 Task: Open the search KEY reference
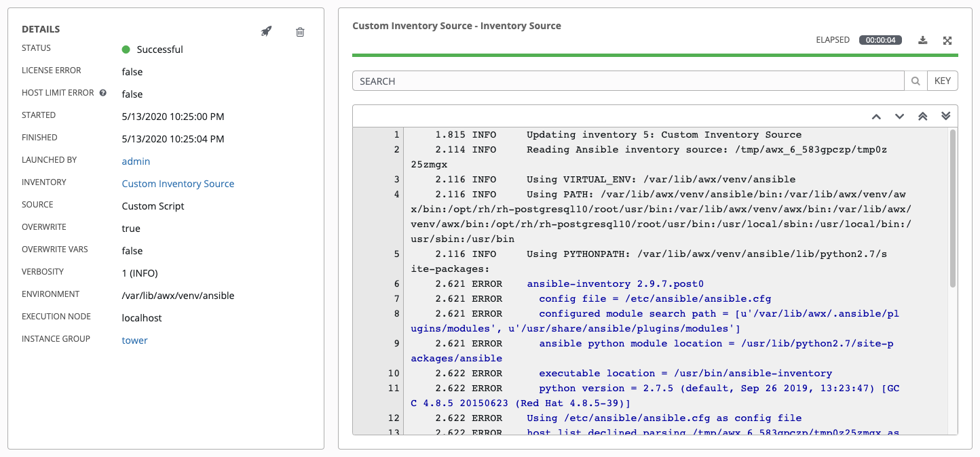(x=943, y=81)
